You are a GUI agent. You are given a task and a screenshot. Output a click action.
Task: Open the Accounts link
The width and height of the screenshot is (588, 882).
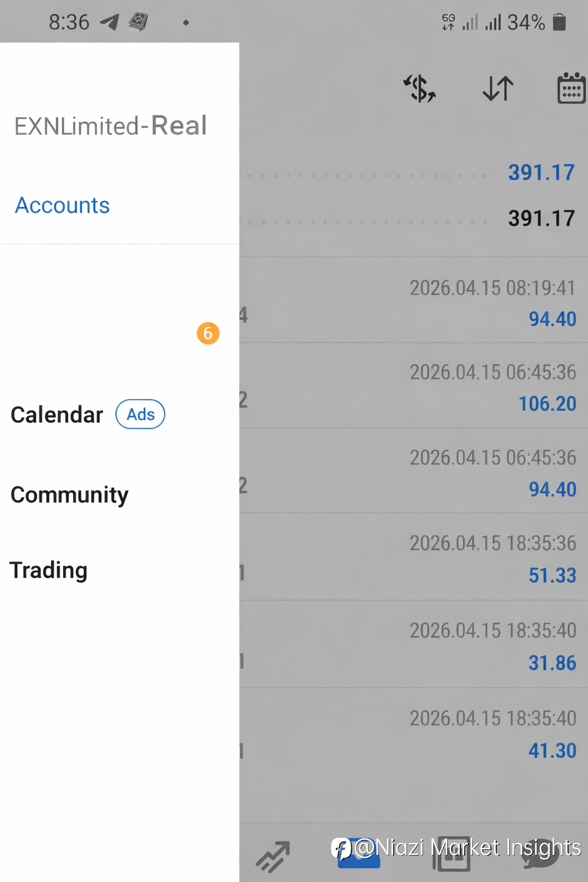coord(62,205)
